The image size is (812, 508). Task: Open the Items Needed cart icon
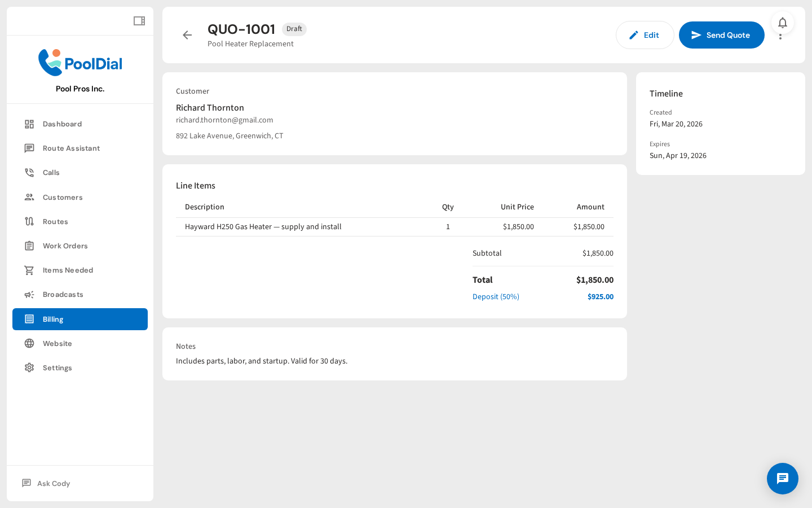(x=29, y=270)
